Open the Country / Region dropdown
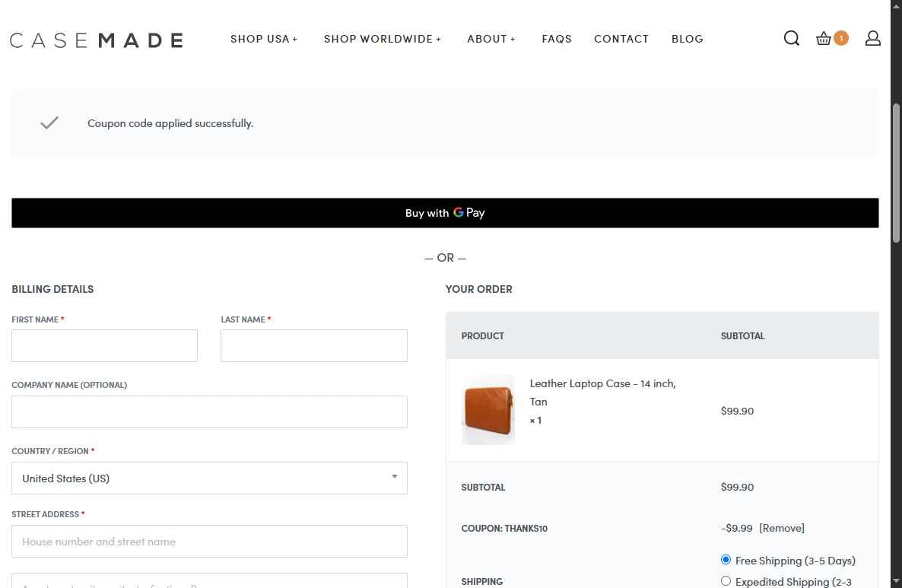The height and width of the screenshot is (588, 902). tap(209, 478)
